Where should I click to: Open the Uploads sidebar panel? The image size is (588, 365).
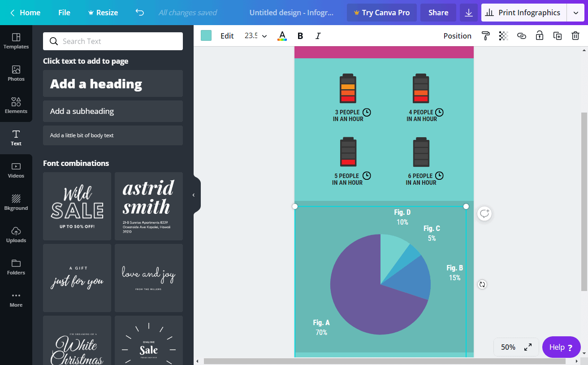point(16,235)
